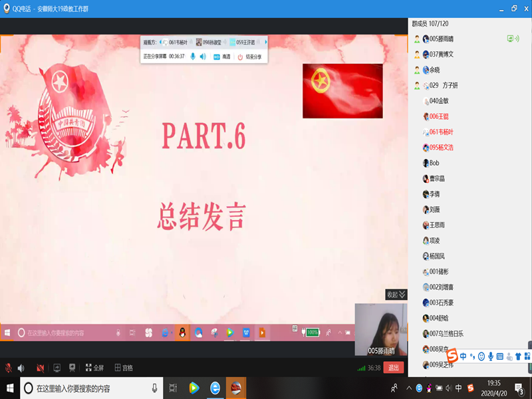Click the Sogou voice input microphone
Screen dimensions: 532x399
(x=491, y=356)
